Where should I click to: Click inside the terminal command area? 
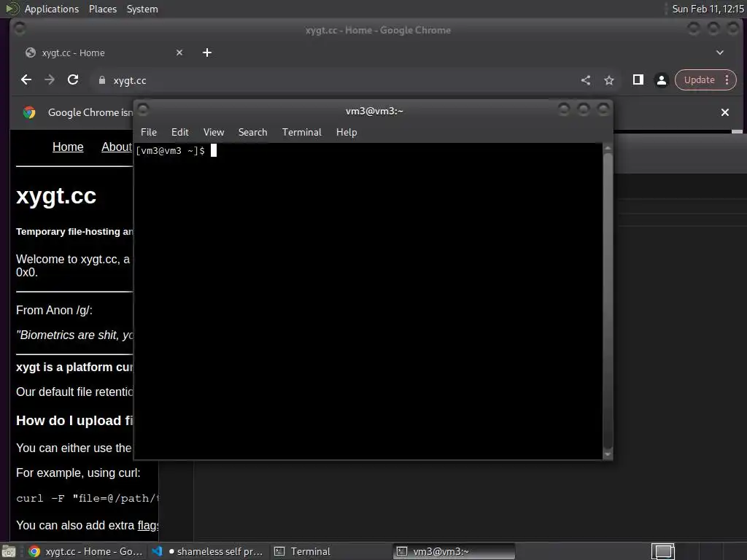point(368,301)
